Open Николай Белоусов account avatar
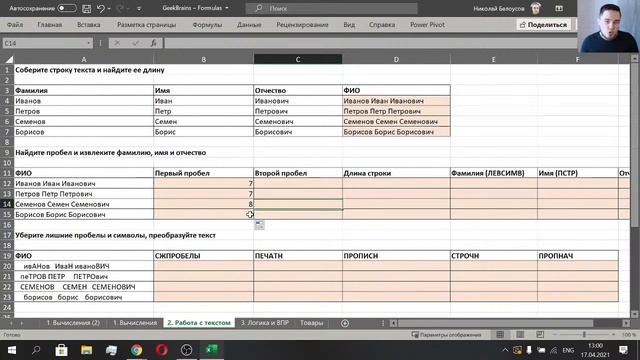 tap(535, 8)
